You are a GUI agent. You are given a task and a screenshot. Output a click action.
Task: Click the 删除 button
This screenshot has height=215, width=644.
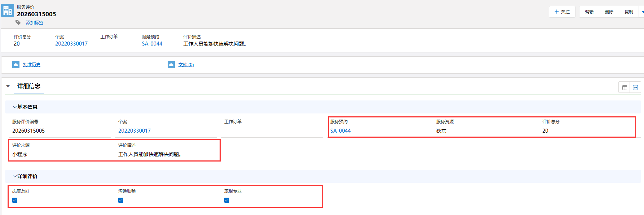tap(609, 12)
